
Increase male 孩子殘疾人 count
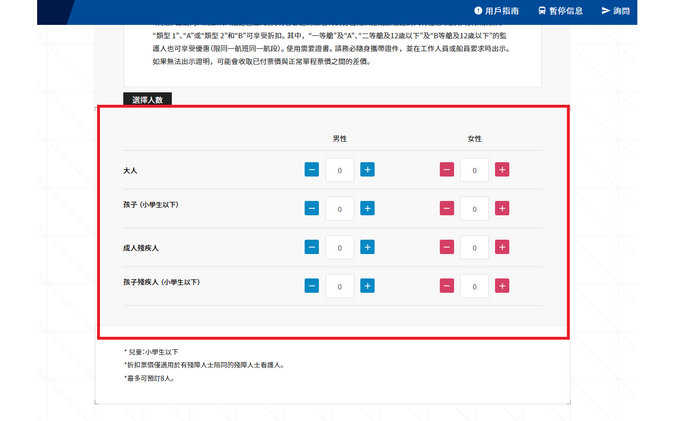367,286
